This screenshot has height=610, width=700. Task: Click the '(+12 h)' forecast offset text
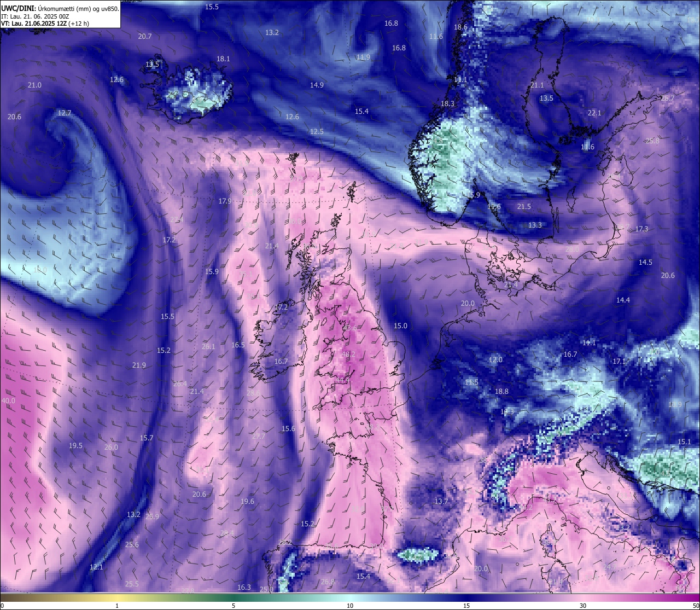click(x=79, y=24)
